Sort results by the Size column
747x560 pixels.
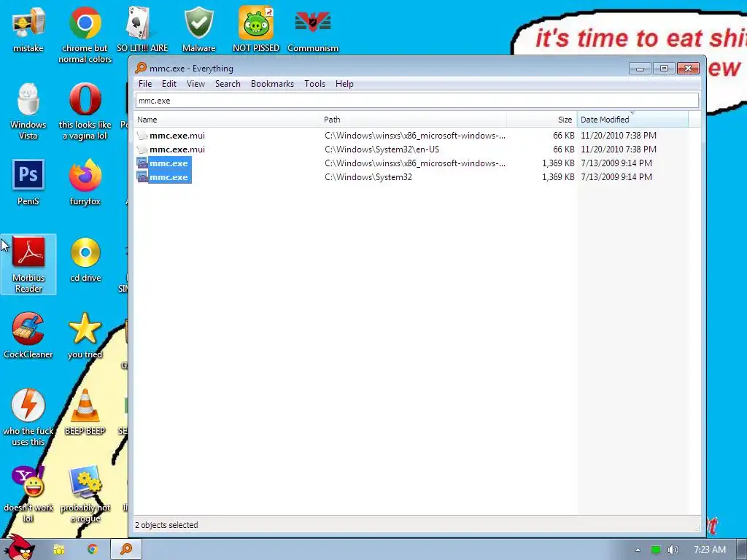click(542, 120)
